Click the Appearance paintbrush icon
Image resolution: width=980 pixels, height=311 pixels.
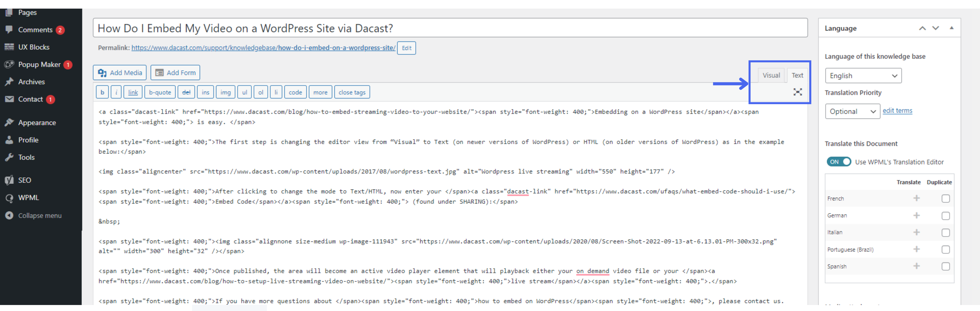[x=9, y=122]
